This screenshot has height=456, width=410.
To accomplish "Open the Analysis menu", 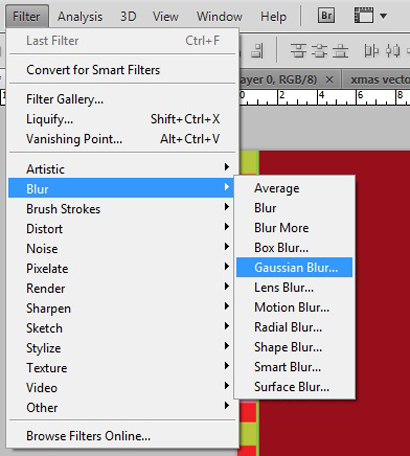I will [x=80, y=16].
